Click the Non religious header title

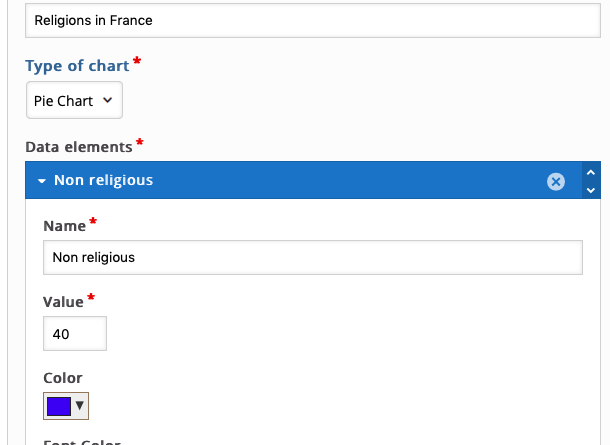click(x=103, y=180)
